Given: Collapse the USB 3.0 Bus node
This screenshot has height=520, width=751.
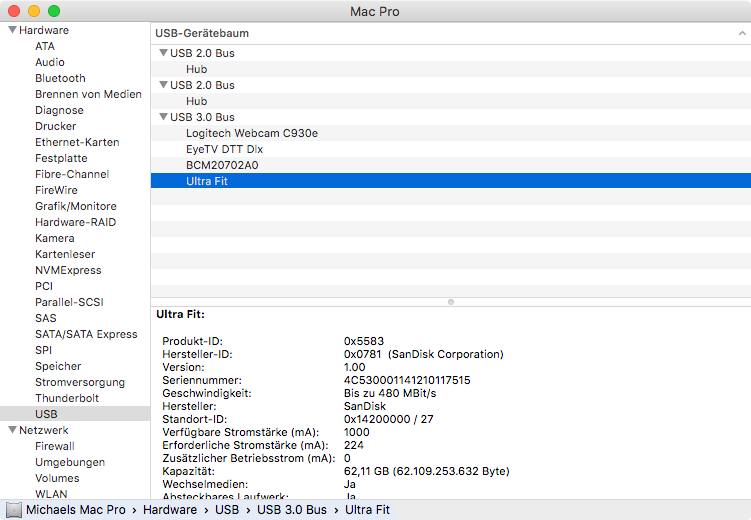Looking at the screenshot, I should point(163,117).
